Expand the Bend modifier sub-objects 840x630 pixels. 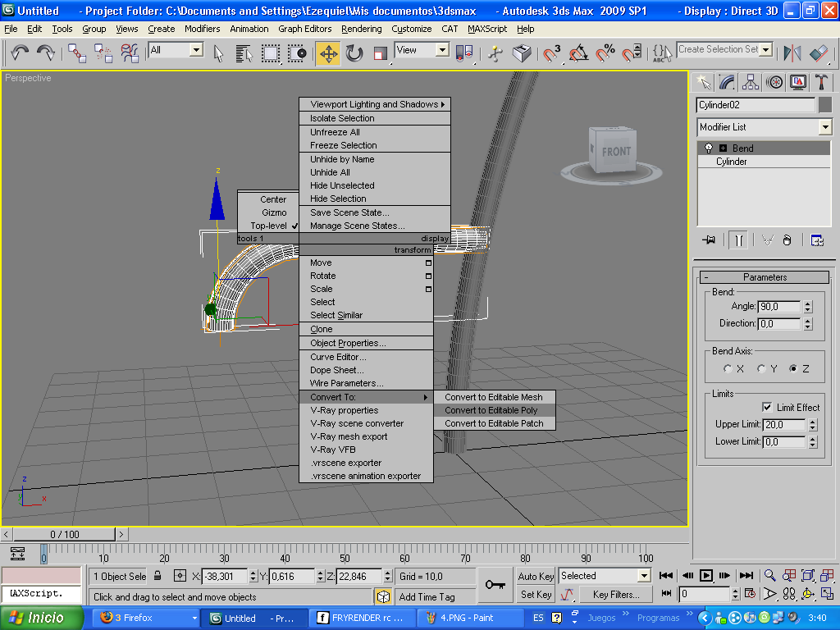tap(723, 148)
